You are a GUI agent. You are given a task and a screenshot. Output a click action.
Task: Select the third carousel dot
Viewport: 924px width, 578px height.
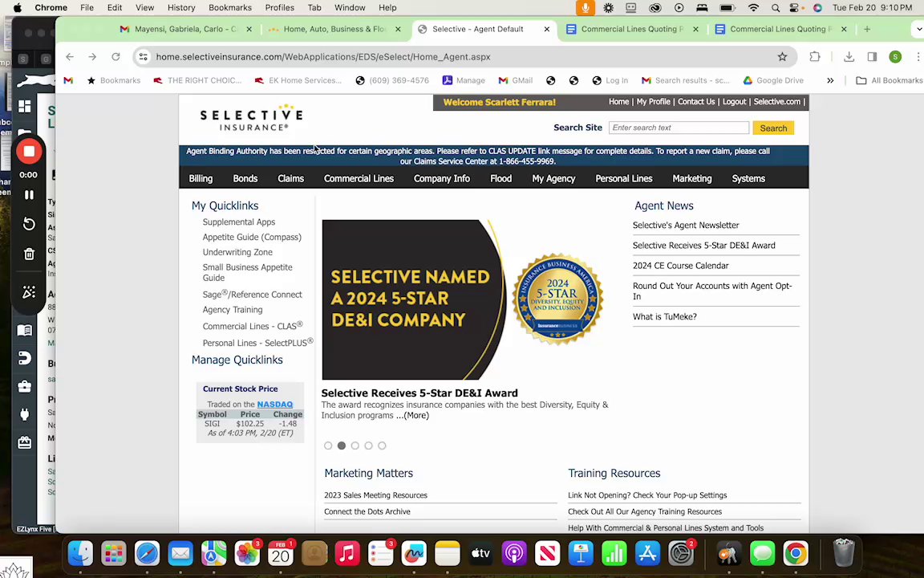355,446
